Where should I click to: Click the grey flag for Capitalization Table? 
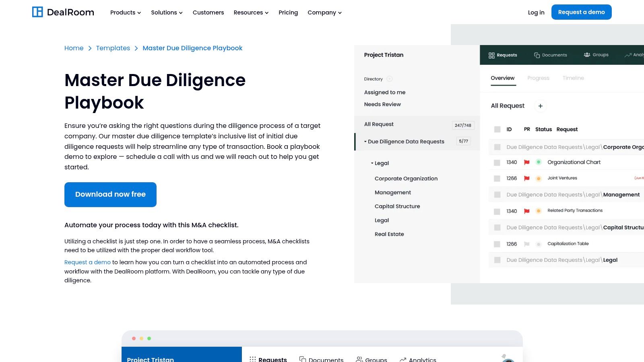coord(526,244)
